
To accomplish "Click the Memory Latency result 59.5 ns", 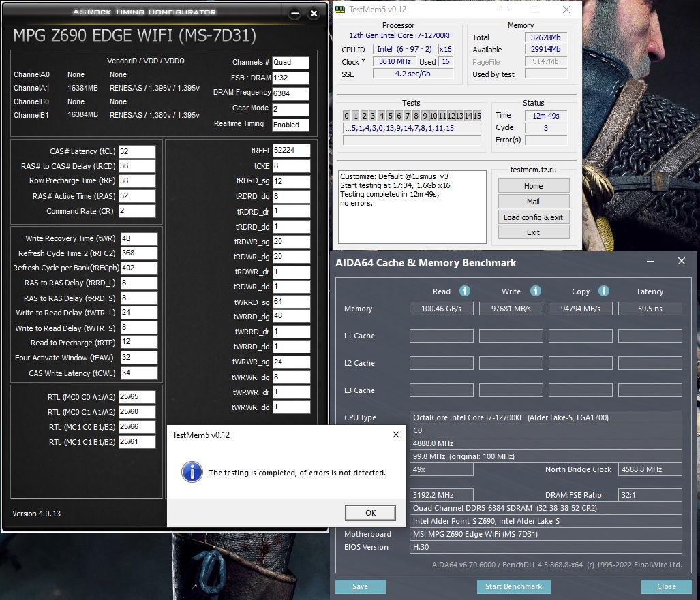I will [x=650, y=309].
